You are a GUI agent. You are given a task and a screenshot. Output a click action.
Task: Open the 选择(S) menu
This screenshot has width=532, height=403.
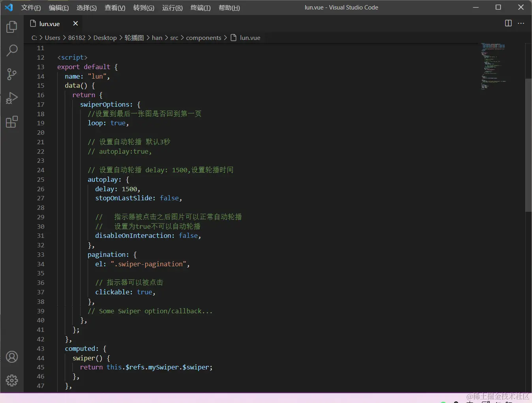86,8
